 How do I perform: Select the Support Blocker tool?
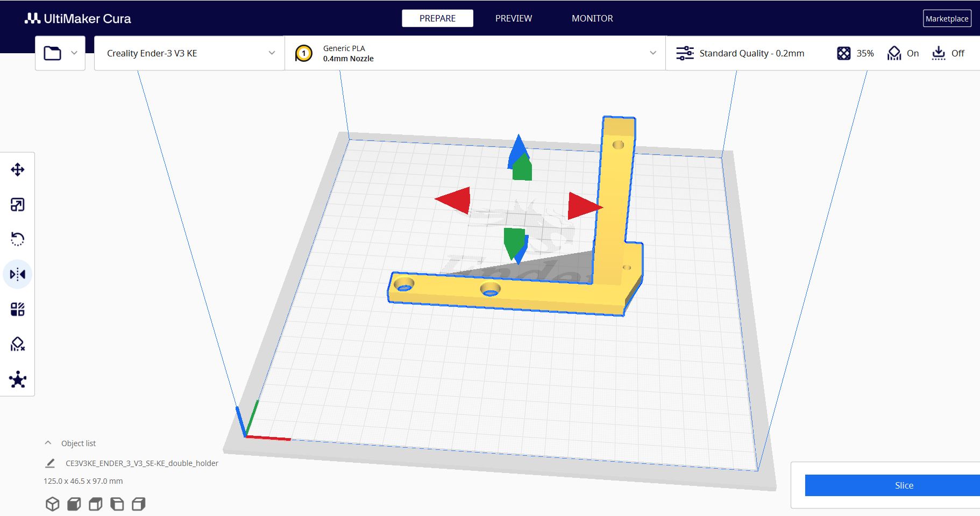tap(18, 343)
